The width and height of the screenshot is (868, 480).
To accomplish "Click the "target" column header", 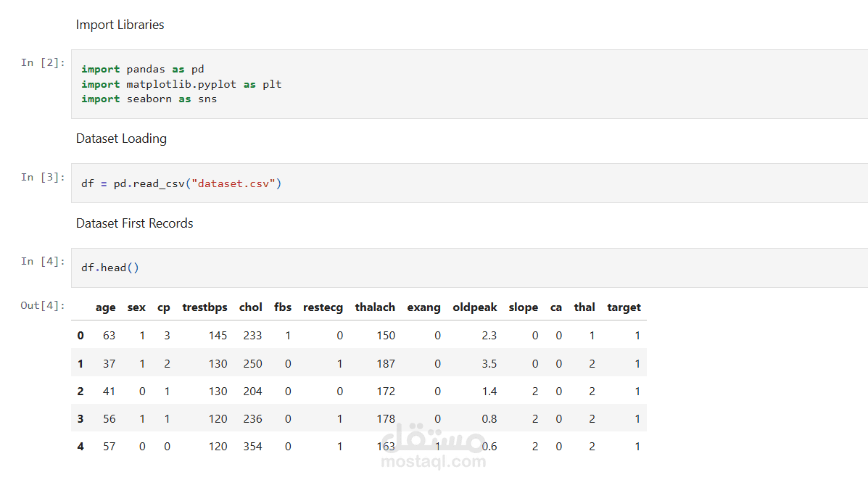I will click(x=624, y=307).
